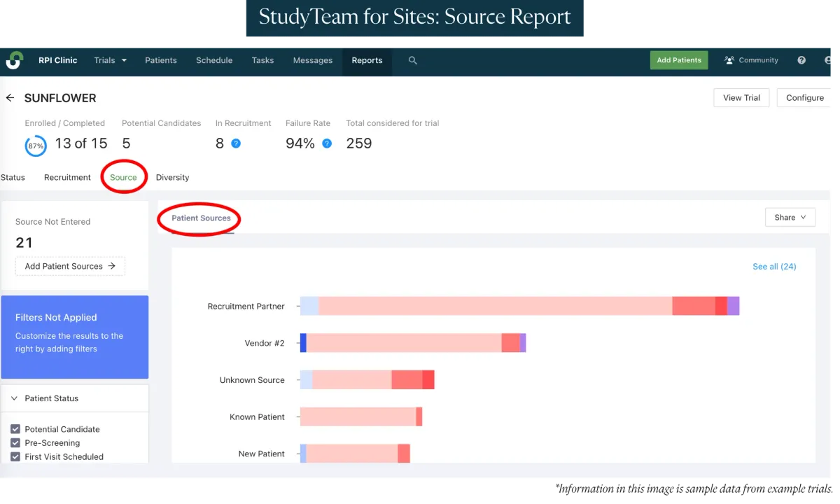The width and height of the screenshot is (840, 504).
Task: Open the Share dropdown
Action: tap(790, 217)
